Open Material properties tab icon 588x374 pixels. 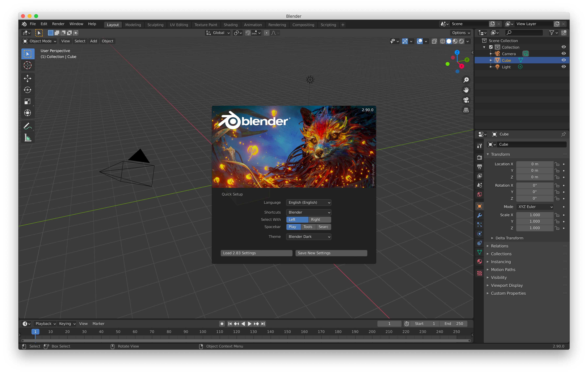[479, 261]
